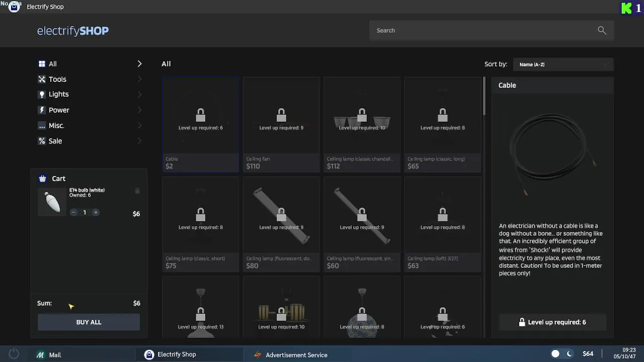Click the product list vertical scrollbar
The image size is (644, 362).
[484, 96]
